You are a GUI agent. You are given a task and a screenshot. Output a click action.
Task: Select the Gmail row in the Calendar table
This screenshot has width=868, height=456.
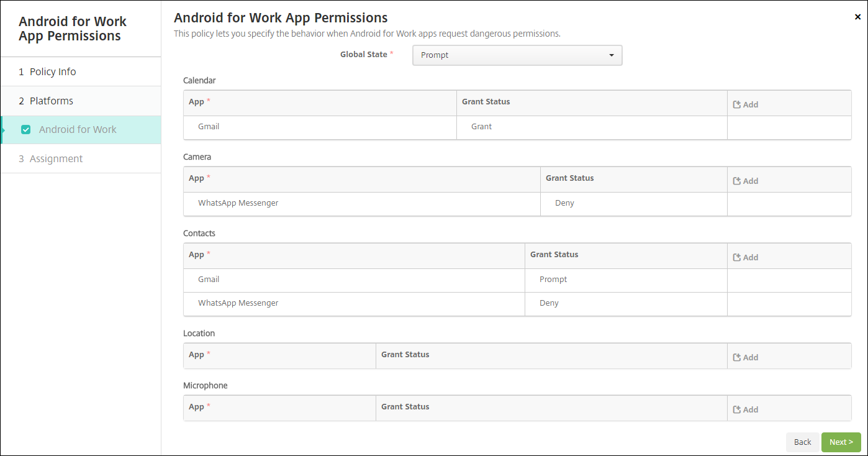pyautogui.click(x=209, y=127)
